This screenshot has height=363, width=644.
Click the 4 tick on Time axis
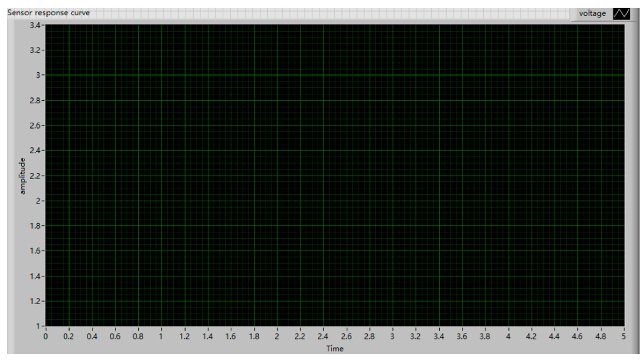tap(508, 336)
